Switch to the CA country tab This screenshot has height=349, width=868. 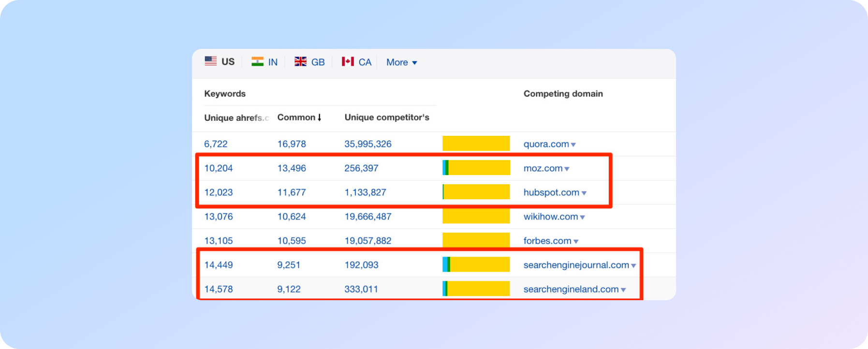(356, 62)
